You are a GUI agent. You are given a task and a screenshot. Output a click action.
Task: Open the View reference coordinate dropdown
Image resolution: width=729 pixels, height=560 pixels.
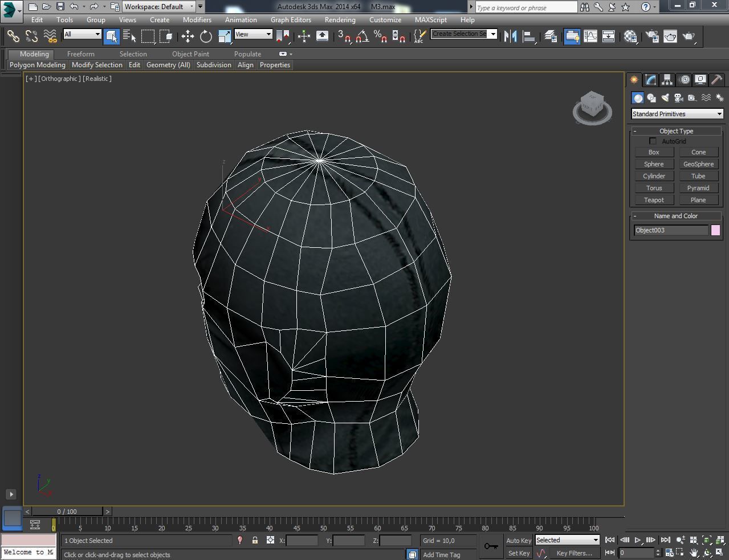click(253, 34)
